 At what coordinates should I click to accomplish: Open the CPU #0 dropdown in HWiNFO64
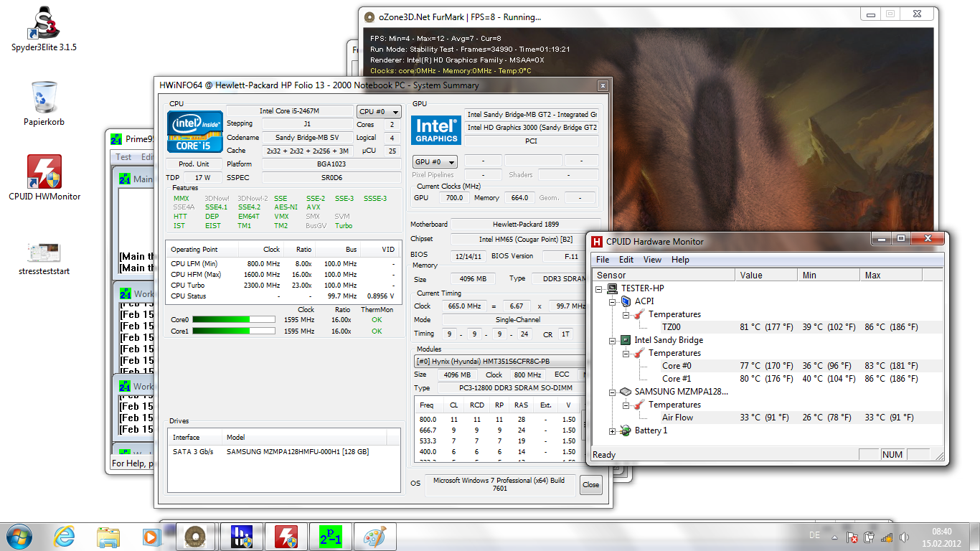point(380,111)
